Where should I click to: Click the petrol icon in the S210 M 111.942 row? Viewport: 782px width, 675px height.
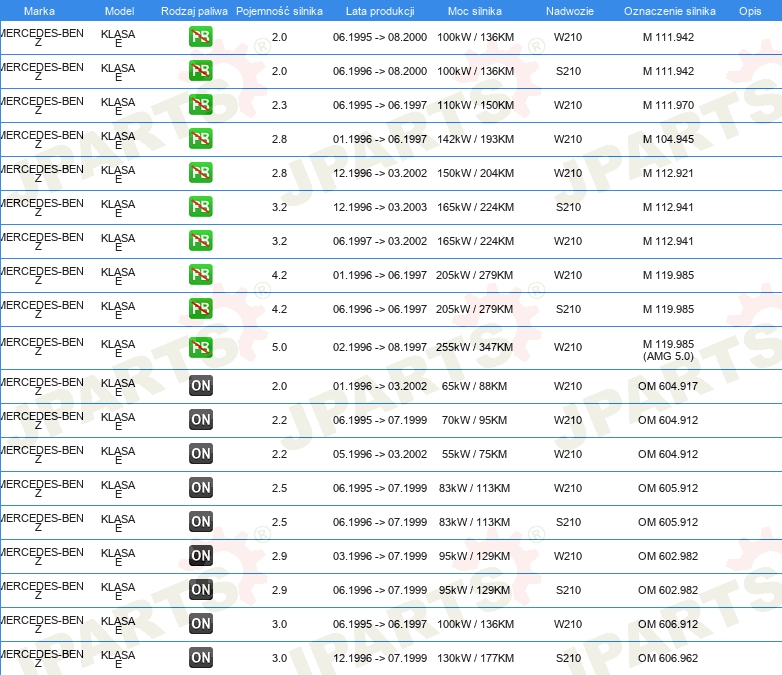pos(200,71)
